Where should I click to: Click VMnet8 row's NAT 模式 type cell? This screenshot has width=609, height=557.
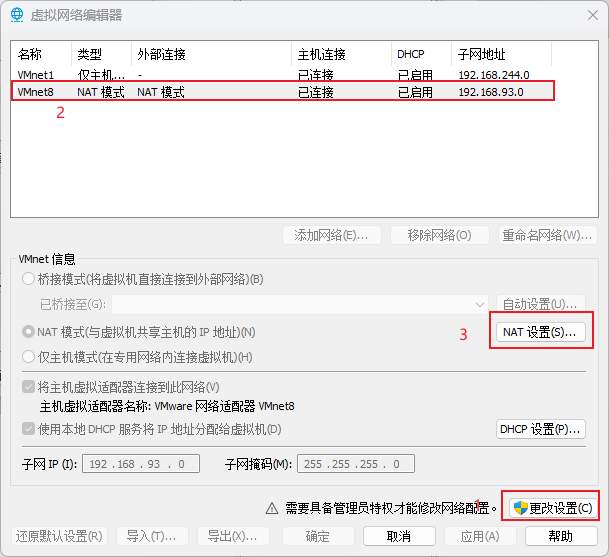[101, 92]
